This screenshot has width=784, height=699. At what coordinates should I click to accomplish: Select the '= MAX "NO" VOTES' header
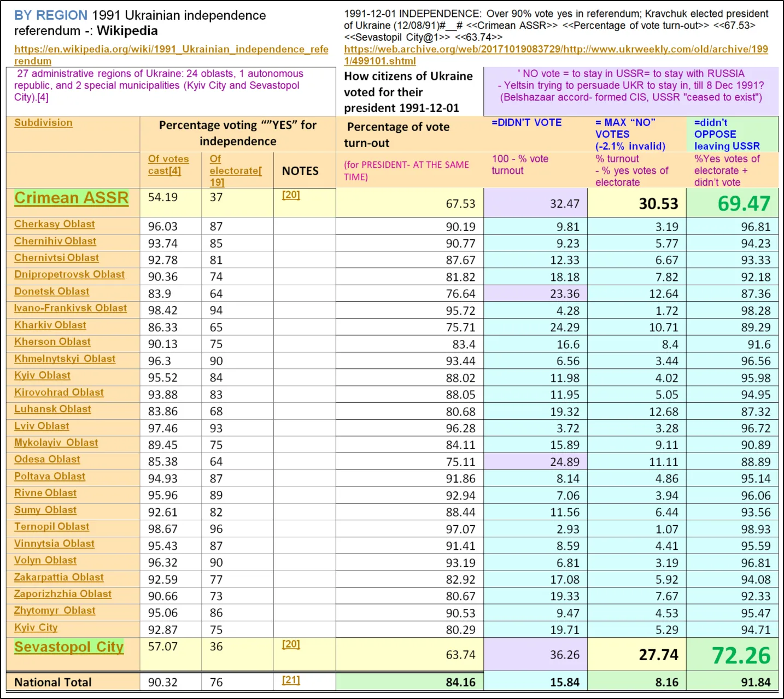[630, 134]
